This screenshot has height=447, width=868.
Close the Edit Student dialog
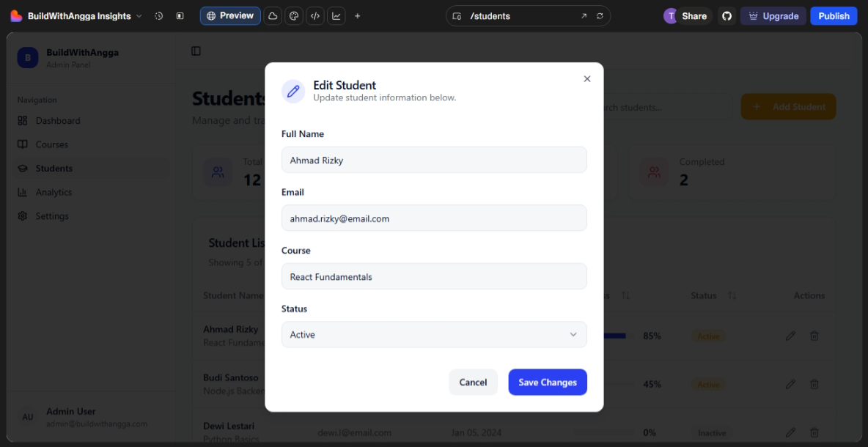pos(586,79)
